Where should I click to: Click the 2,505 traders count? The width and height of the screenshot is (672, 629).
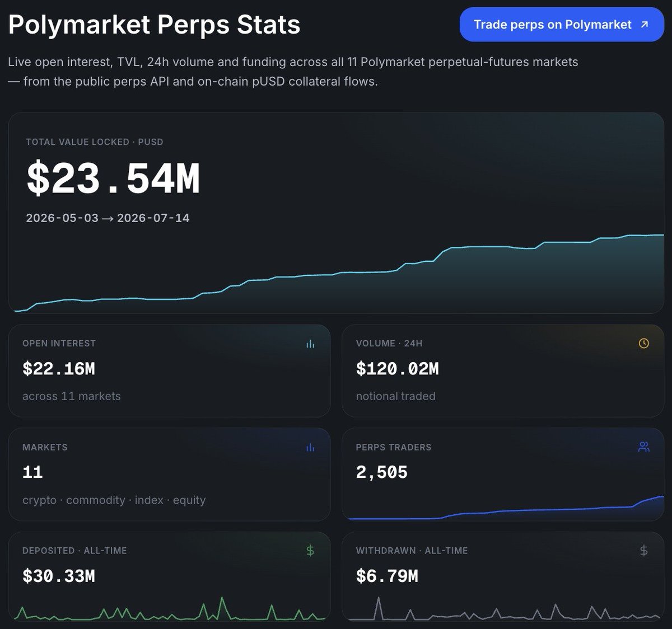pyautogui.click(x=382, y=472)
